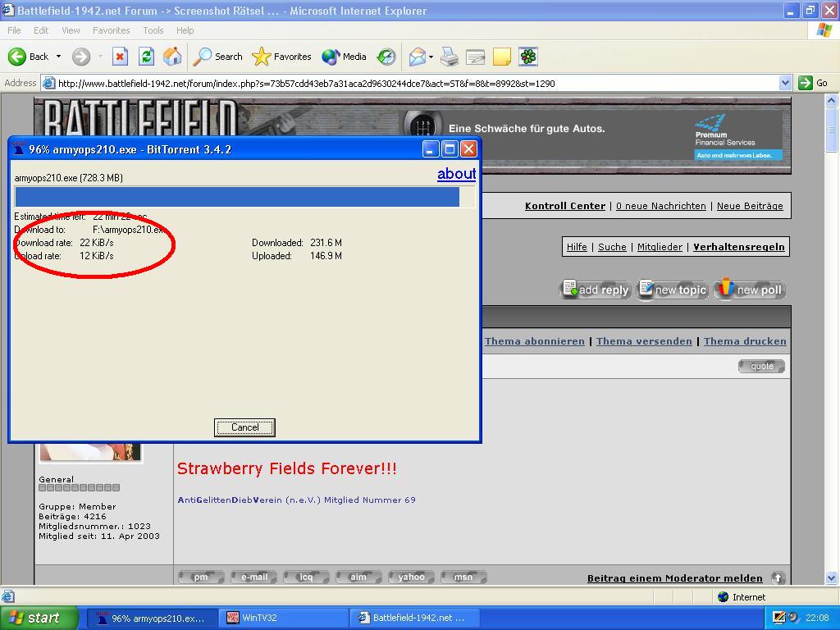840x630 pixels.
Task: Click the msn contact button
Action: pos(463,577)
